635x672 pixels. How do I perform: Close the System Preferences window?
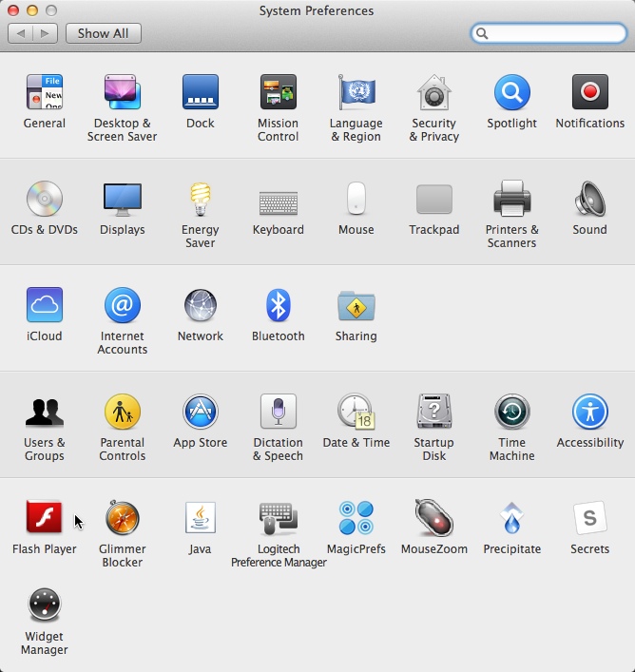pyautogui.click(x=13, y=10)
